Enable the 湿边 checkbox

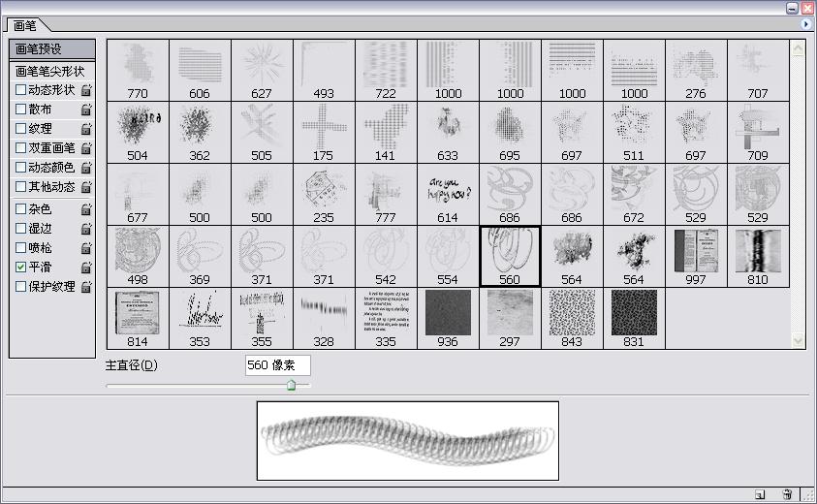pyautogui.click(x=21, y=229)
